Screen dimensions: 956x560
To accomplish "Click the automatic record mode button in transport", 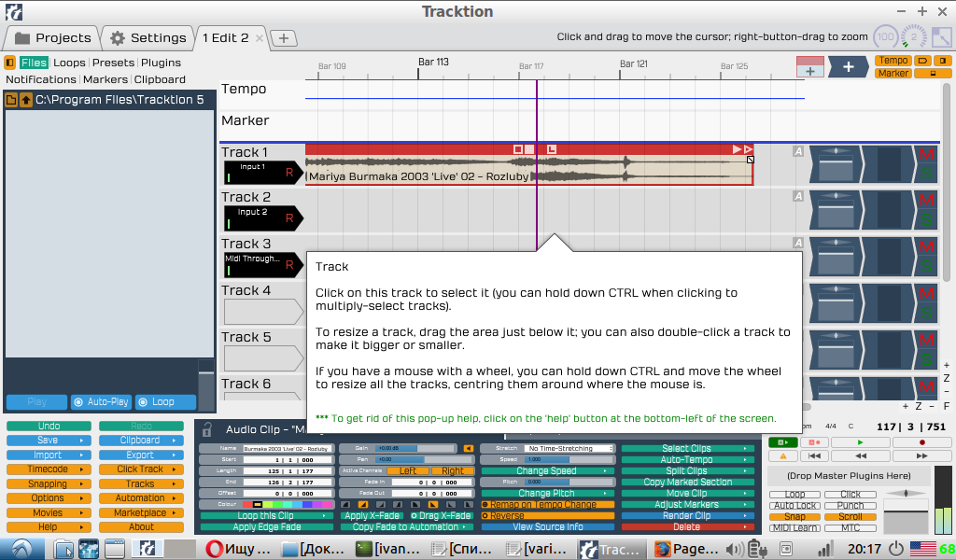I will coord(813,442).
